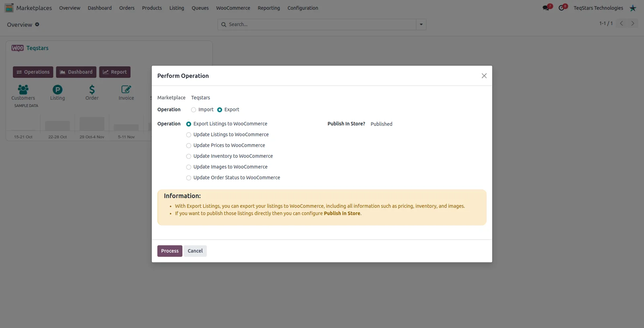Click the Operations button on card

tap(33, 72)
